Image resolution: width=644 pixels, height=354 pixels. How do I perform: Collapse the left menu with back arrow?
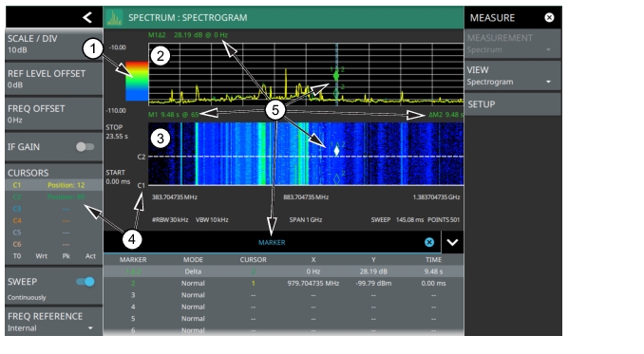pyautogui.click(x=87, y=17)
